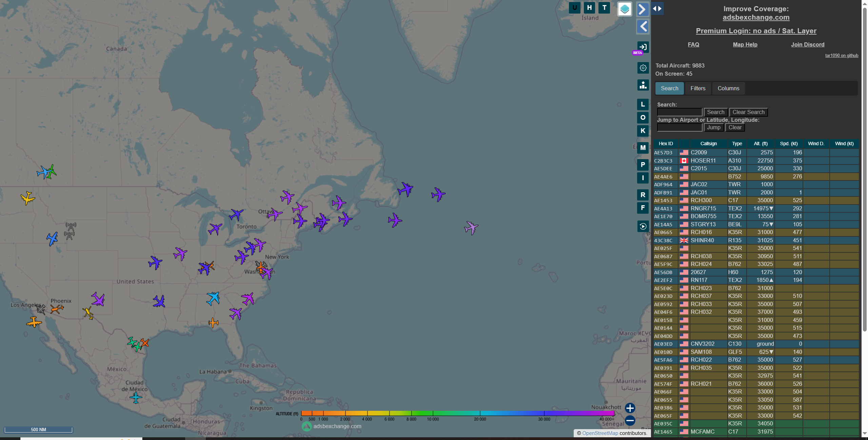
Task: Toggle the M multi-select button
Action: coord(643,148)
